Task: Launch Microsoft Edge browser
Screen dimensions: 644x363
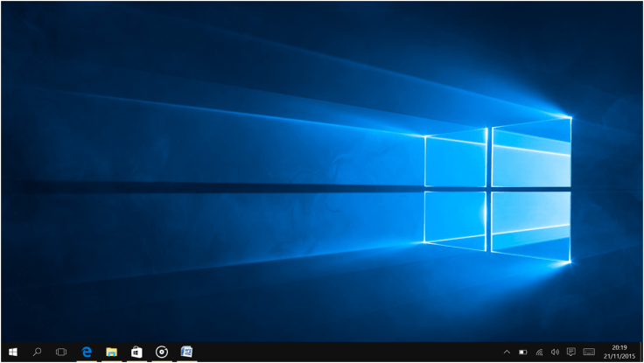Action: click(87, 352)
